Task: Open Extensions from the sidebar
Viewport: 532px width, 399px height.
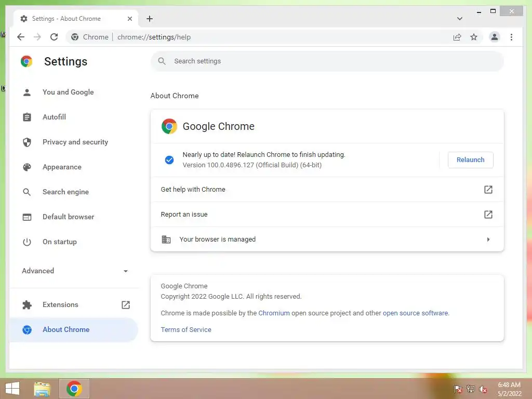Action: pos(74,304)
